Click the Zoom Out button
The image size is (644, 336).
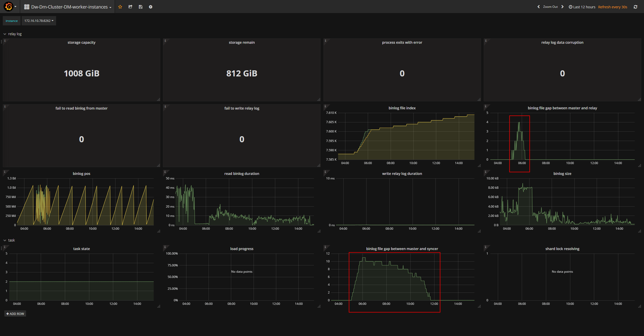(550, 7)
